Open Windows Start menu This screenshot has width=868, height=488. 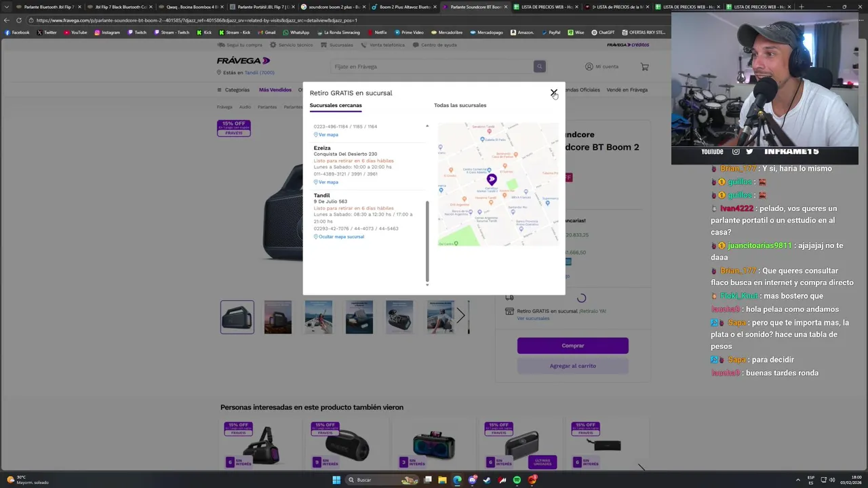pos(336,480)
